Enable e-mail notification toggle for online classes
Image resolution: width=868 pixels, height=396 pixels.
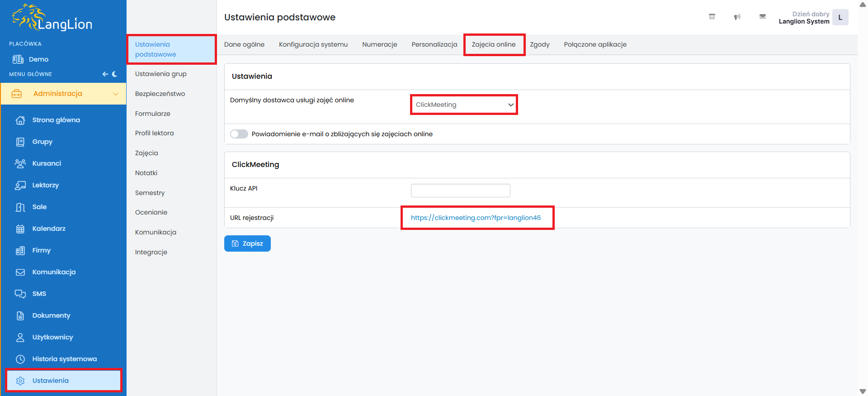239,134
